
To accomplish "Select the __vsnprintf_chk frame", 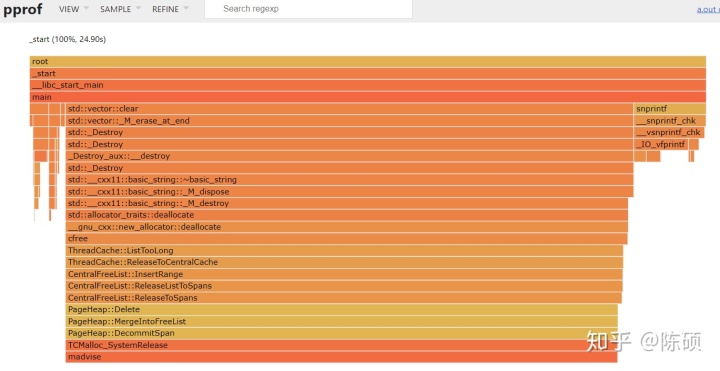I will tap(669, 133).
